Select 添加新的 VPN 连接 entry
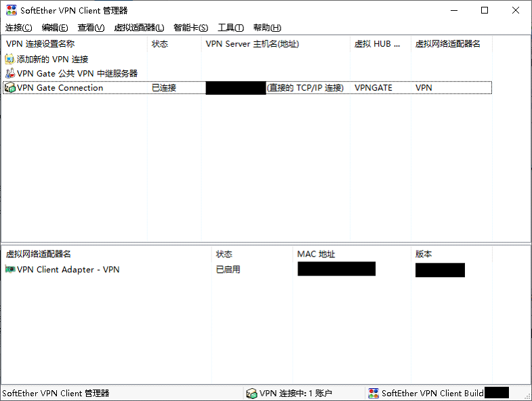This screenshot has width=532, height=401. tap(53, 59)
